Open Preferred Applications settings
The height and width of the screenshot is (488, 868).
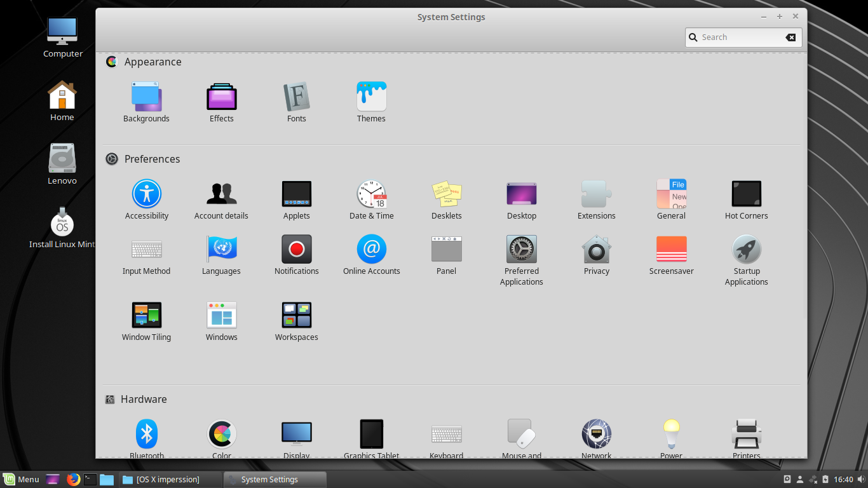[x=522, y=261]
